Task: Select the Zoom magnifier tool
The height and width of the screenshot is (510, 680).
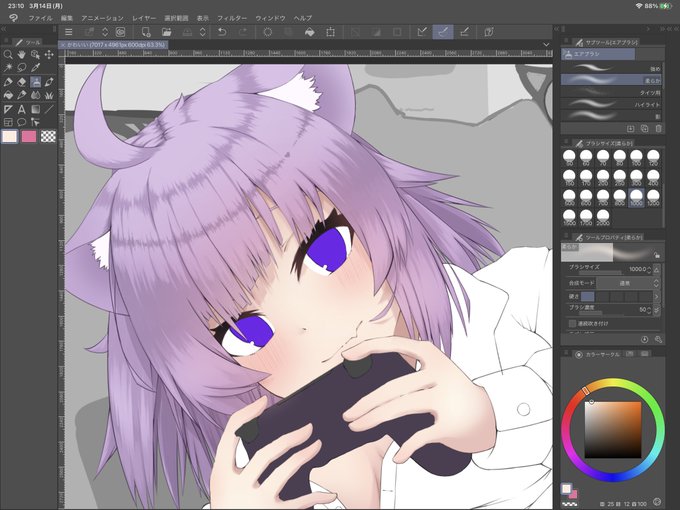Action: click(8, 54)
